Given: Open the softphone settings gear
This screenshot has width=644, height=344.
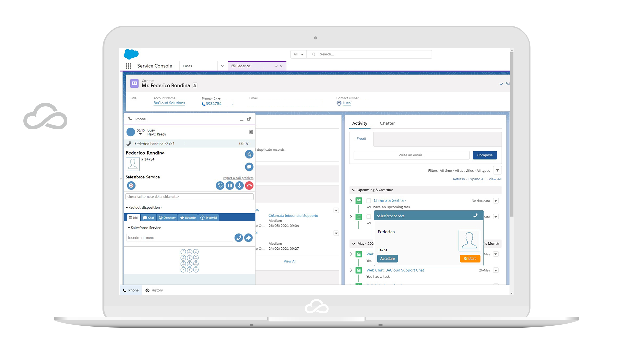Looking at the screenshot, I should [x=251, y=132].
